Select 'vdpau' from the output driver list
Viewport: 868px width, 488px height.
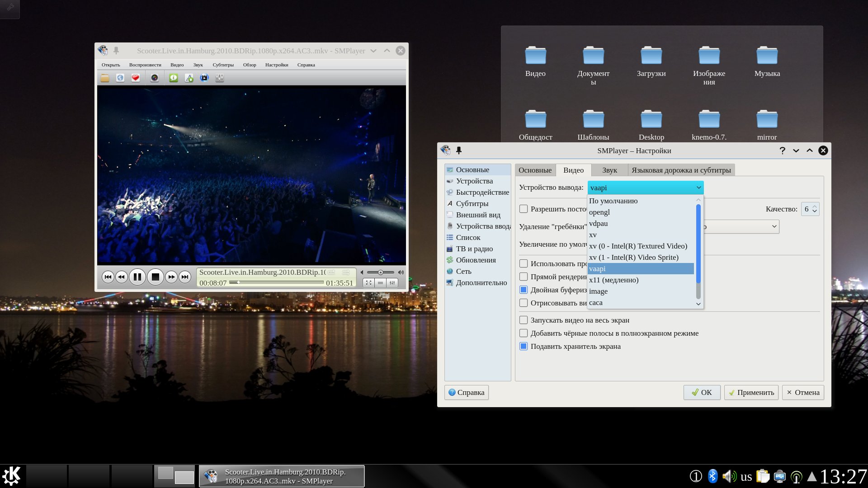pos(598,224)
